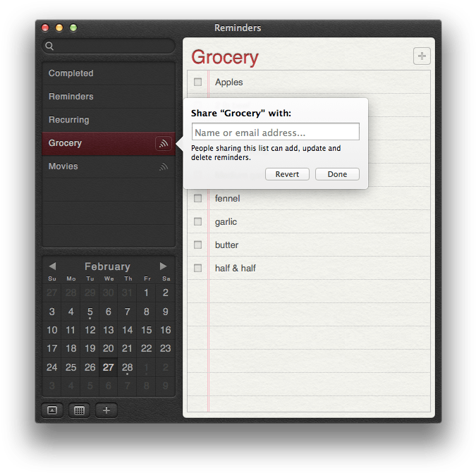This screenshot has width=476, height=473.
Task: Click the half & half reminder text
Action: coord(236,268)
